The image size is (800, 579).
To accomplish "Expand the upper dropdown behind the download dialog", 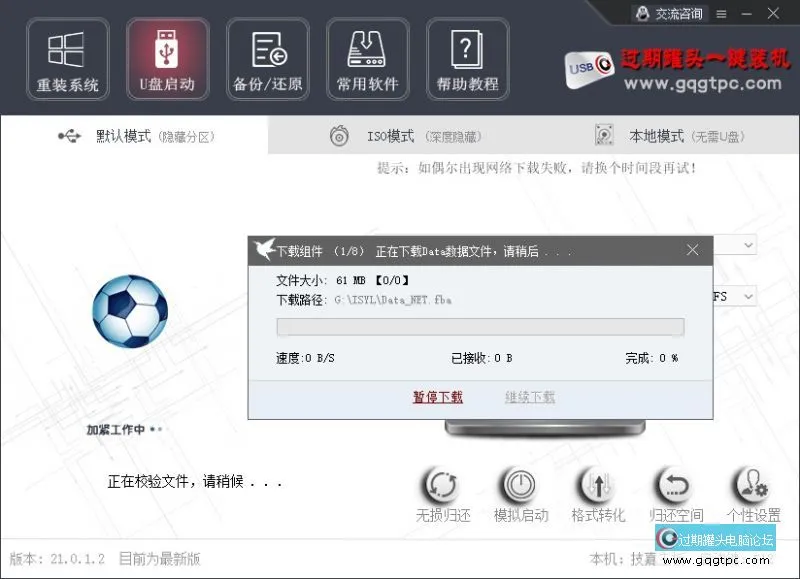I will (x=748, y=245).
